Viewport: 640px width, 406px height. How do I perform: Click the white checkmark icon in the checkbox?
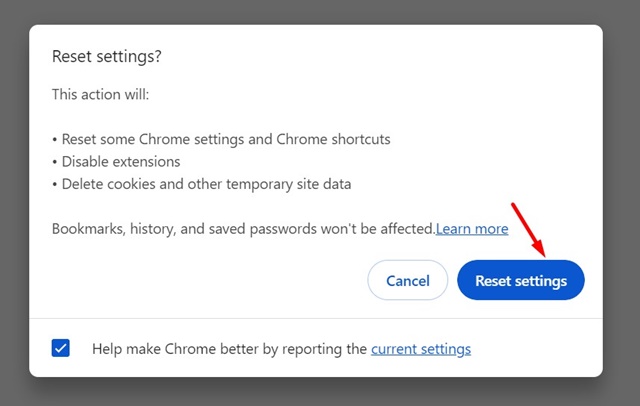coord(61,348)
